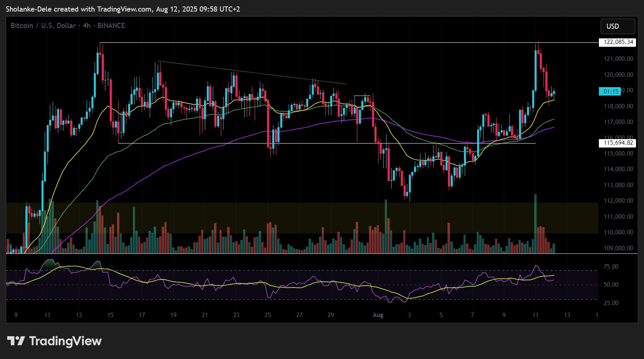Click the date label 17 on time axis
This screenshot has width=644, height=359.
click(142, 315)
